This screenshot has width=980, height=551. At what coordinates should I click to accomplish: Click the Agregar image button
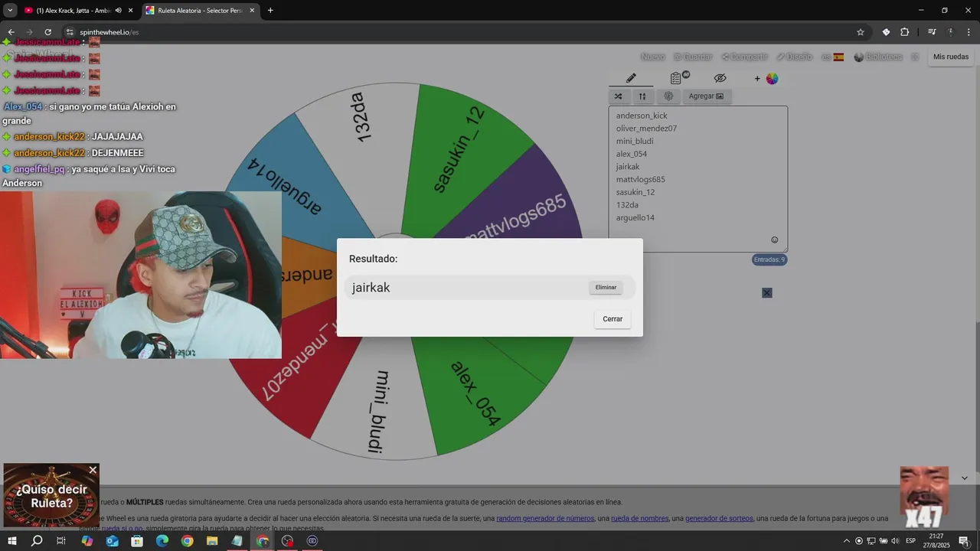point(706,96)
